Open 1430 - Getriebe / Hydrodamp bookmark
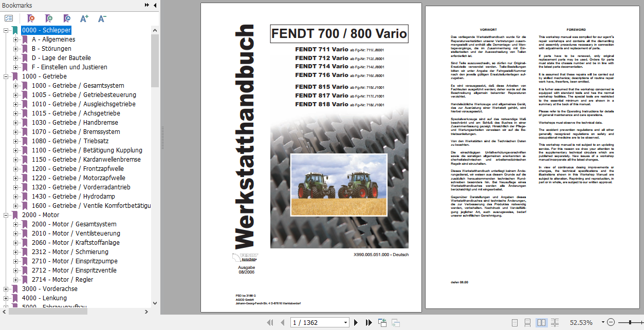Screen dimensions: 644x330 73,197
